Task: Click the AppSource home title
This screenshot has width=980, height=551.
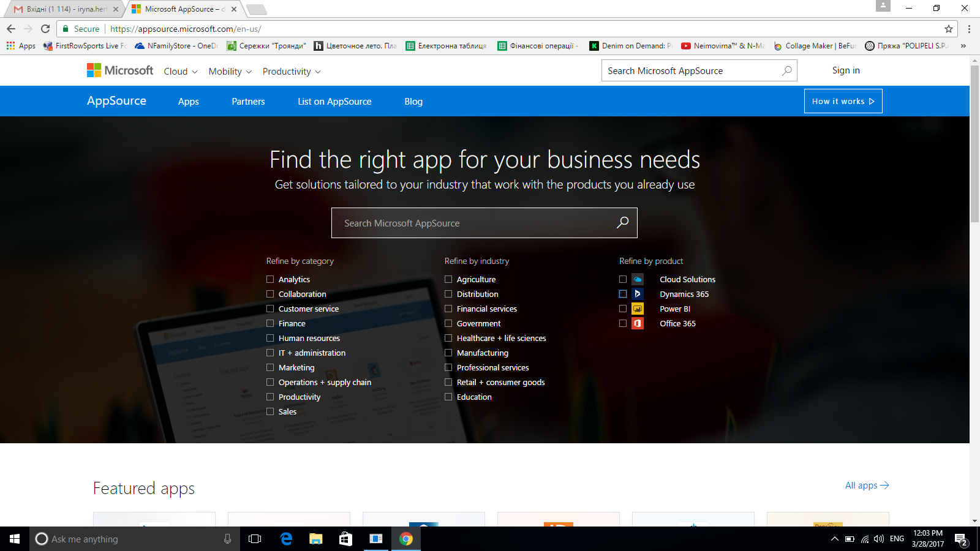Action: (x=116, y=101)
